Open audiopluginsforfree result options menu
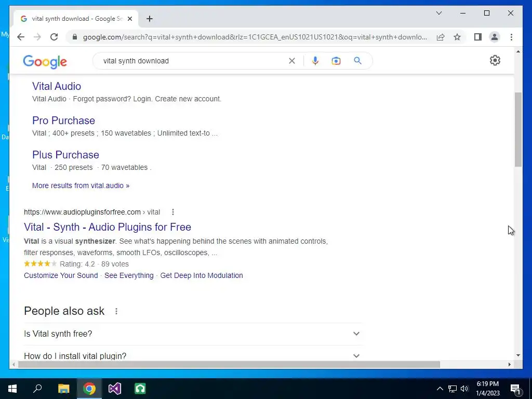This screenshot has width=532, height=399. (172, 212)
